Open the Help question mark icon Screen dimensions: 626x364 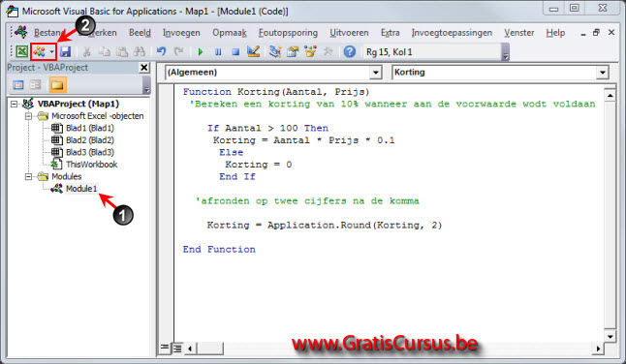(349, 52)
